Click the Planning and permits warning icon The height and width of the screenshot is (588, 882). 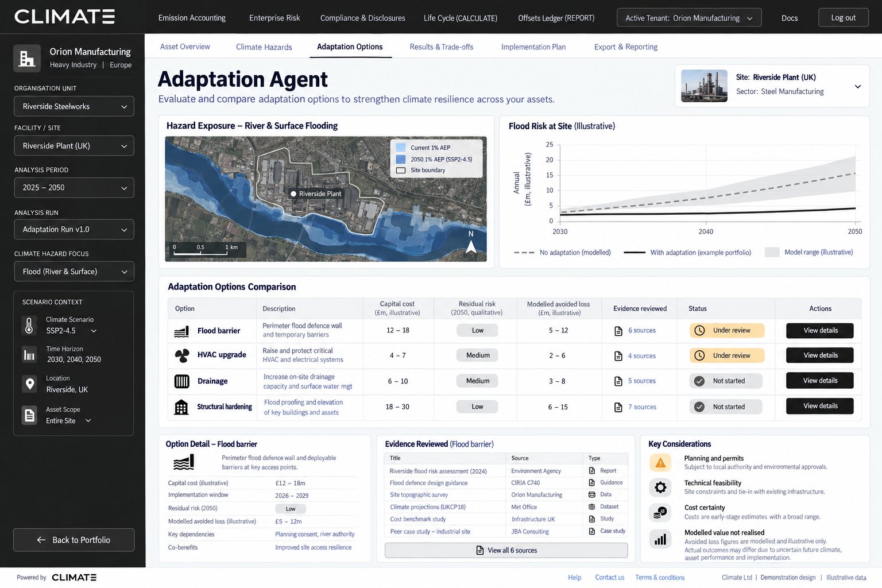point(660,462)
